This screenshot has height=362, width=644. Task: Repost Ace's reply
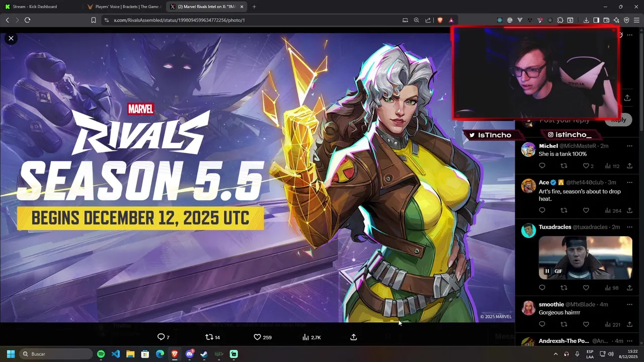(x=564, y=211)
